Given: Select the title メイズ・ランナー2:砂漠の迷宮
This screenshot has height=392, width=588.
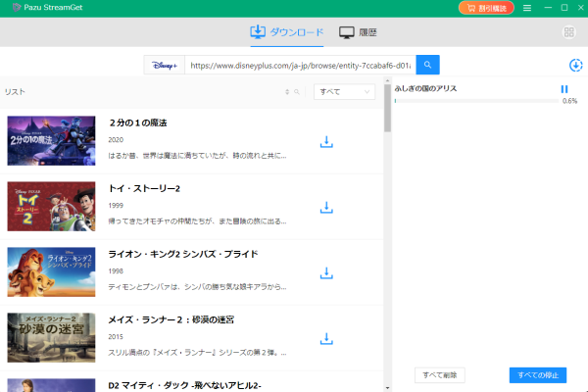Looking at the screenshot, I should (171, 319).
